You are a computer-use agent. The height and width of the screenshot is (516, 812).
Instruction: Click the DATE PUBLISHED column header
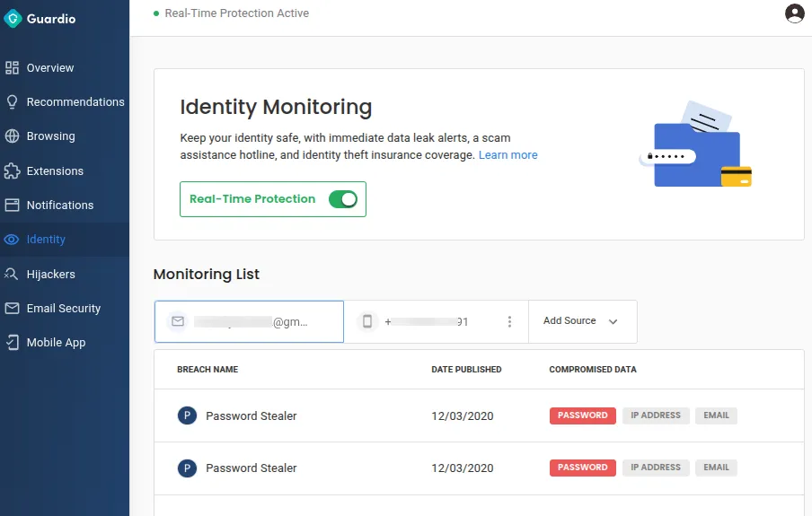(466, 369)
